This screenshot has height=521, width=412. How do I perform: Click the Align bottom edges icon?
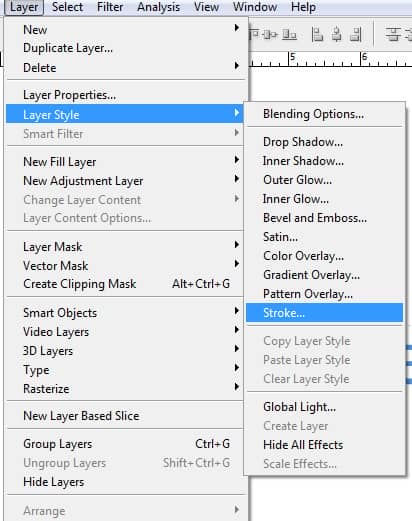click(289, 34)
